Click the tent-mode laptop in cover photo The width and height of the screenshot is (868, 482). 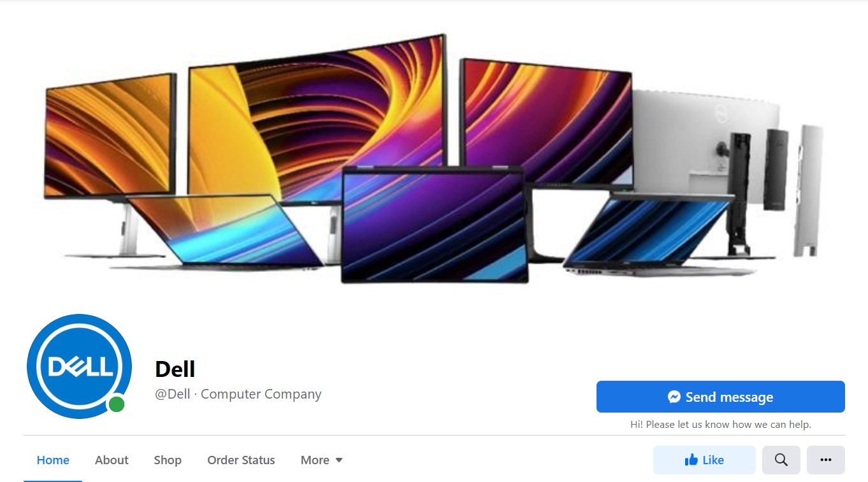coord(433,225)
